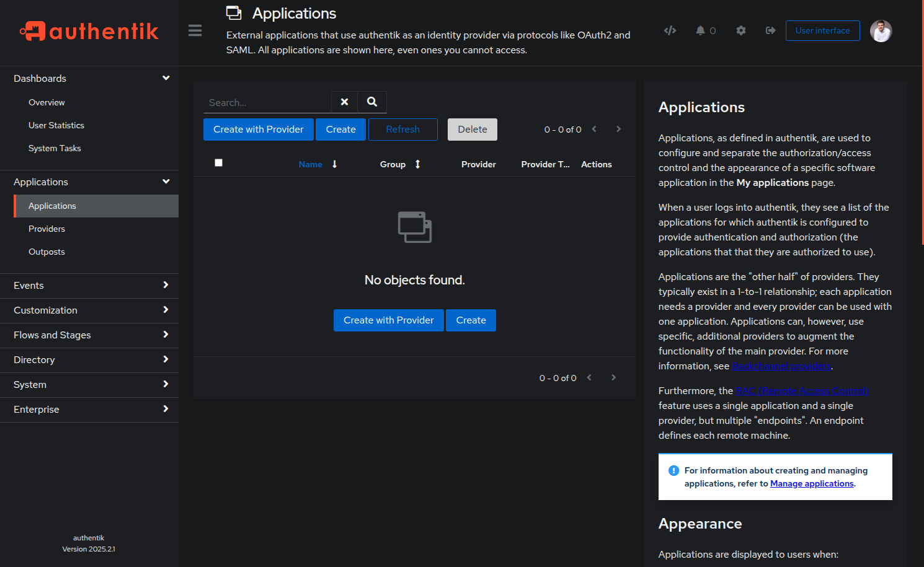This screenshot has height=567, width=924.
Task: Go to previous page in bottom pagination
Action: point(589,377)
